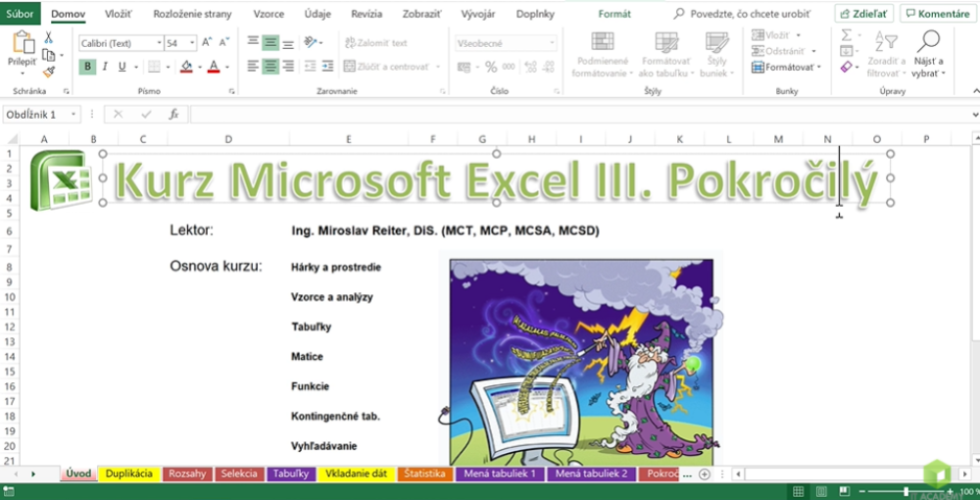
Task: Click the text orientation icon
Action: coord(313,43)
